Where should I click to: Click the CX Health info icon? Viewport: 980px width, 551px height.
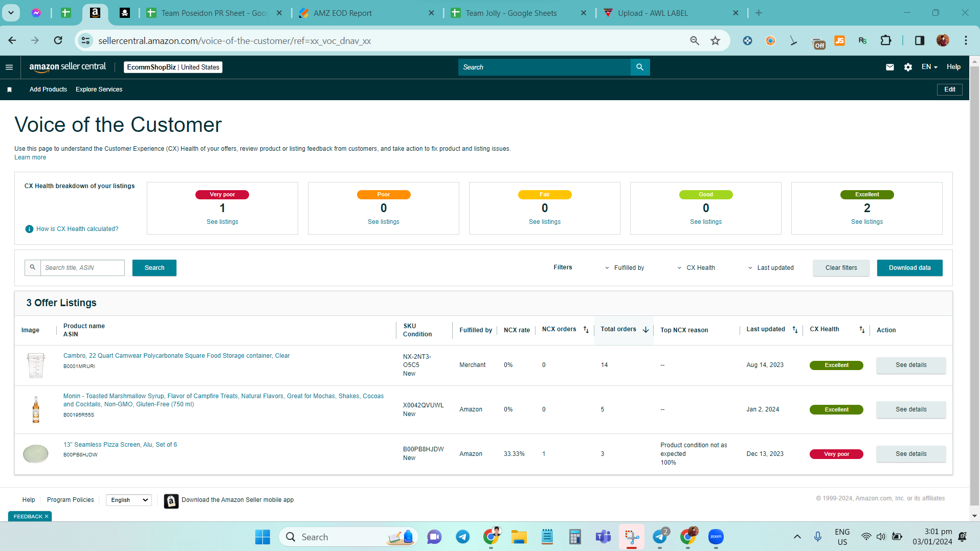click(29, 229)
